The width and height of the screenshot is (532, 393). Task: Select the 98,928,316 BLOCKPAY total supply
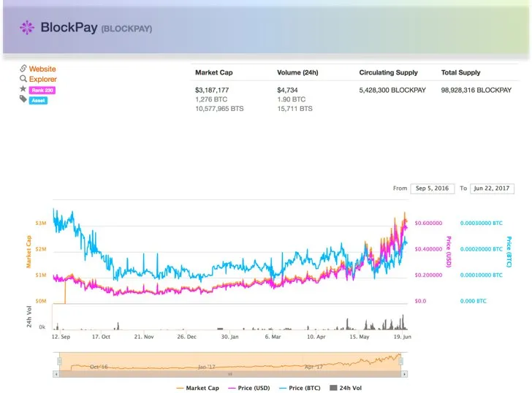coord(476,90)
